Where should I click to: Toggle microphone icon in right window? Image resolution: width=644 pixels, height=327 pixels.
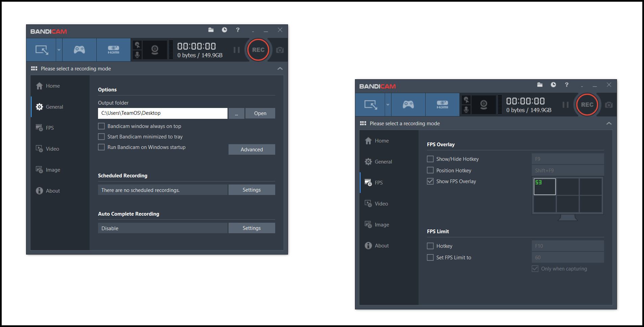(x=466, y=109)
